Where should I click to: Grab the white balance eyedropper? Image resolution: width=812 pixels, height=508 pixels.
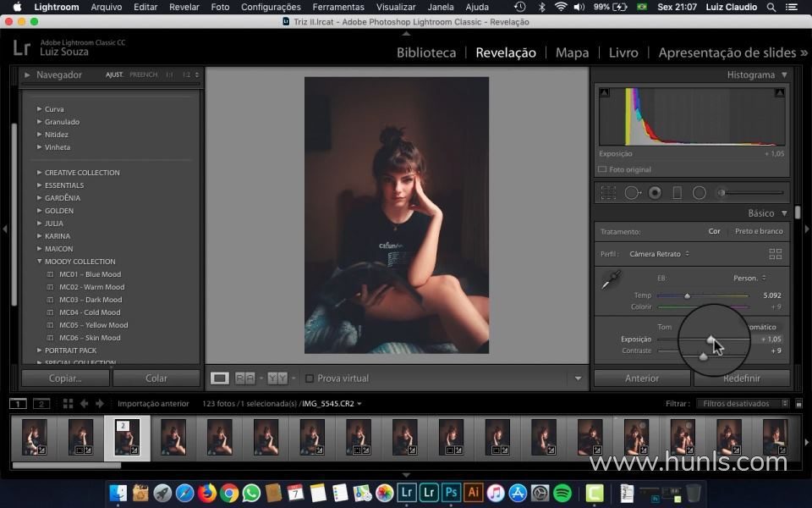click(610, 280)
